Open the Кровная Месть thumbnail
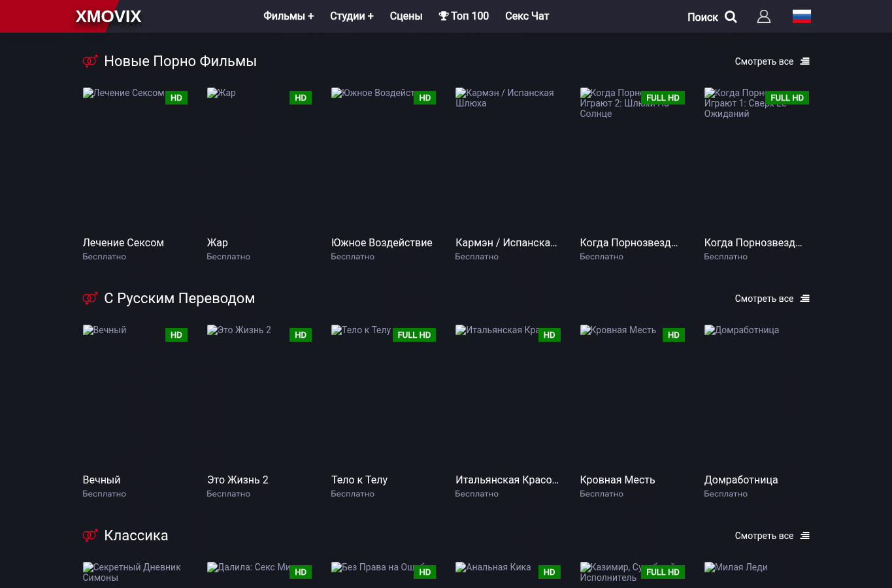This screenshot has height=588, width=892. point(633,396)
